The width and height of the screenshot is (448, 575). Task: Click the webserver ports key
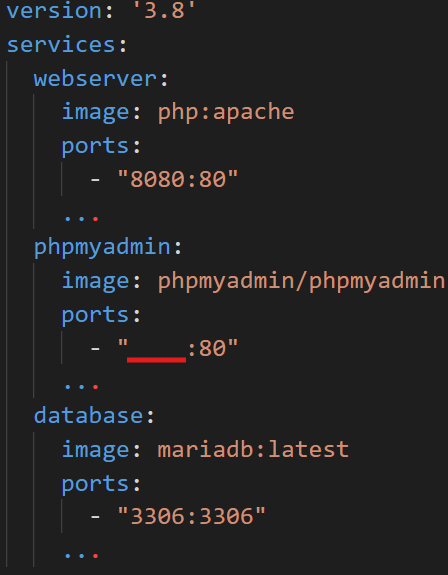pos(95,147)
